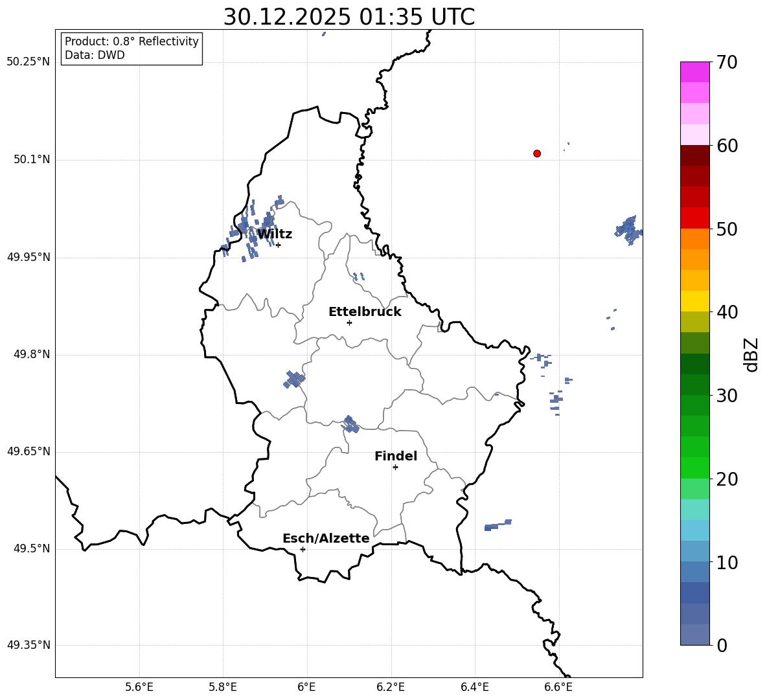Click the yellow colorbar segment above 40
Viewport: 767px width, 700px height.
(694, 301)
